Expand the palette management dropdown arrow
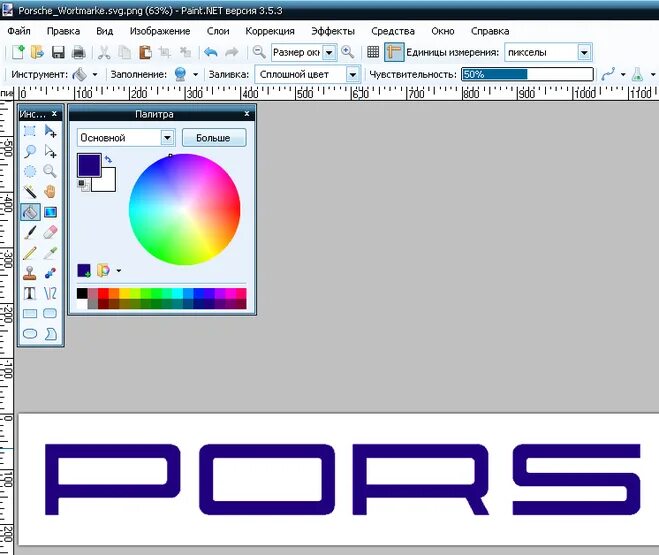Image resolution: width=659 pixels, height=555 pixels. (x=119, y=271)
